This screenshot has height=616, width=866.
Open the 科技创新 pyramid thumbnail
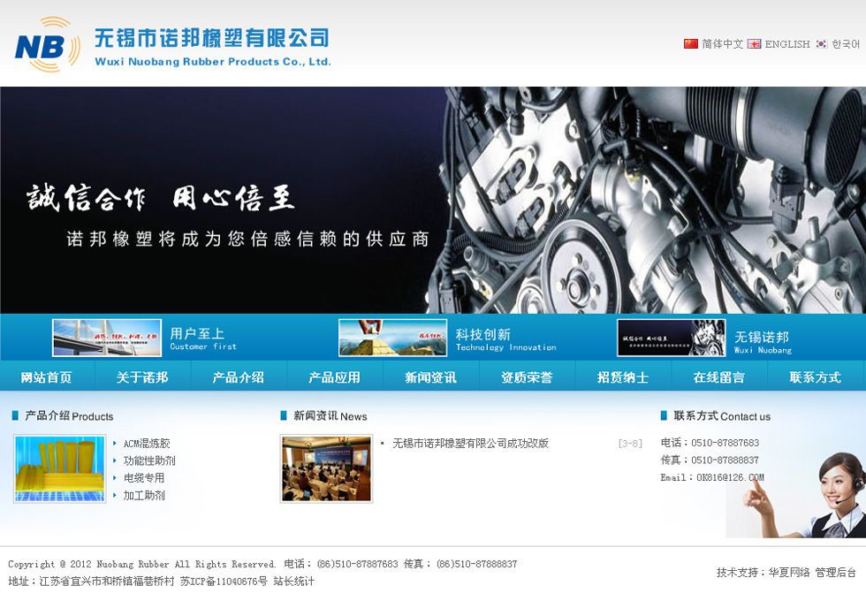[392, 338]
